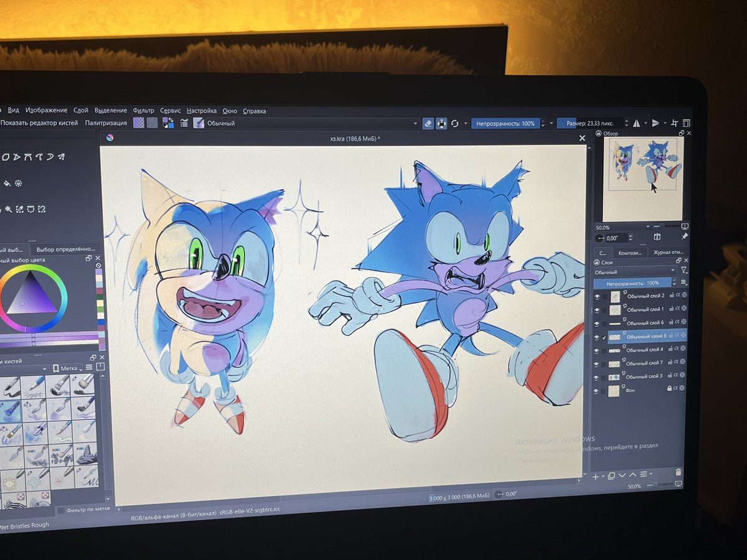The image size is (747, 560).
Task: Hide layer Обычный слой 1
Action: [x=598, y=309]
